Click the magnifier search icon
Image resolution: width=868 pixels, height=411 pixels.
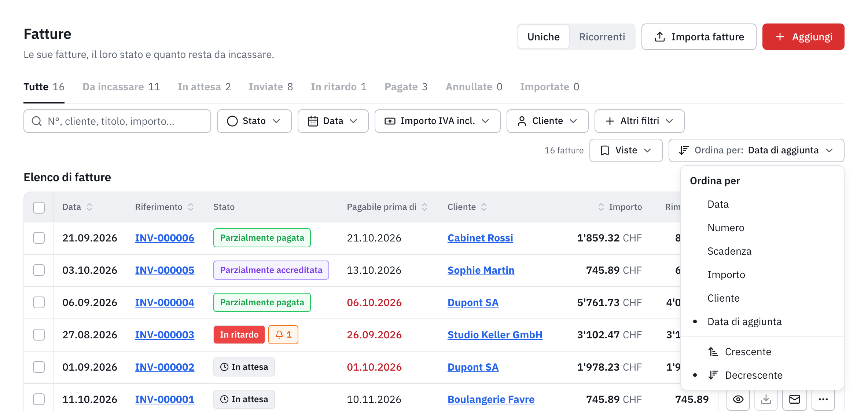(37, 121)
